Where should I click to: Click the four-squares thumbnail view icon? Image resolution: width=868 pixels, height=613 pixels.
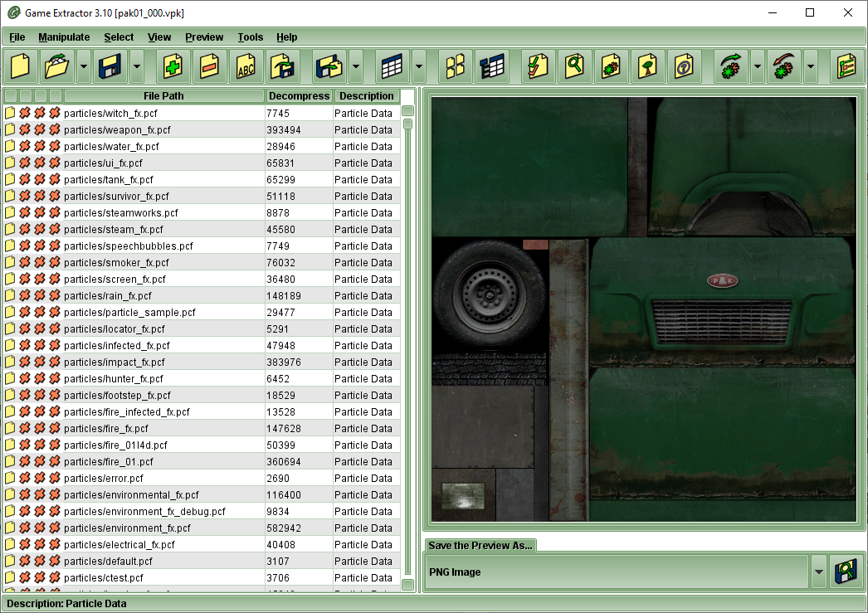click(x=456, y=66)
